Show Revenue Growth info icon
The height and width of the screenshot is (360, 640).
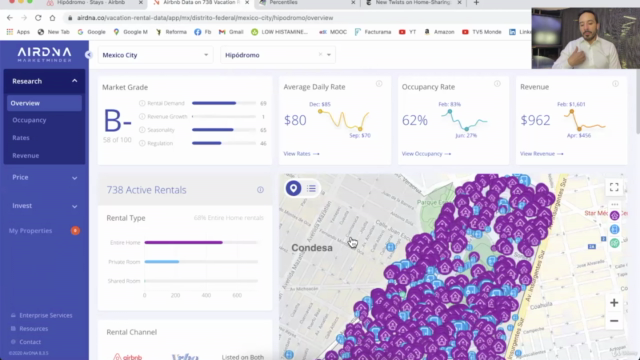point(142,116)
